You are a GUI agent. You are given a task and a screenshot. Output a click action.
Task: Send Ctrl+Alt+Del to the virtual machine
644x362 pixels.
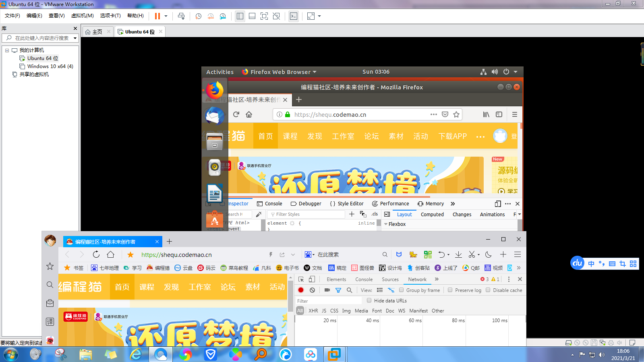point(181,16)
